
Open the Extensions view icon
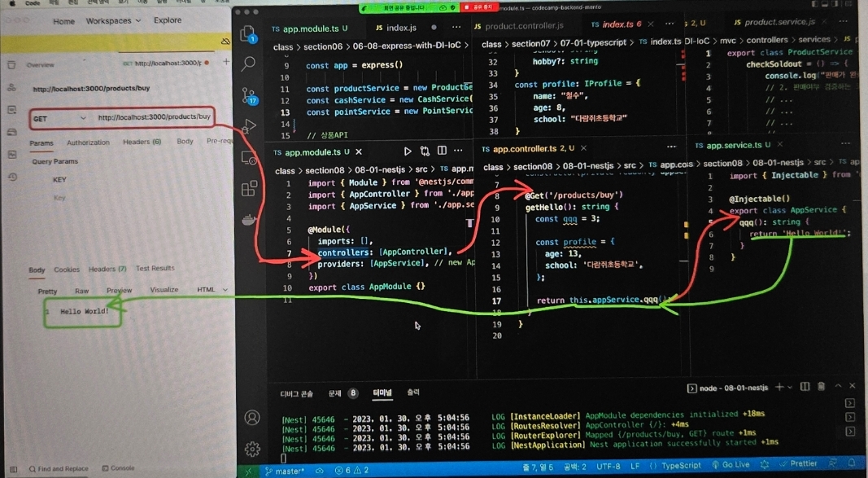pos(250,188)
